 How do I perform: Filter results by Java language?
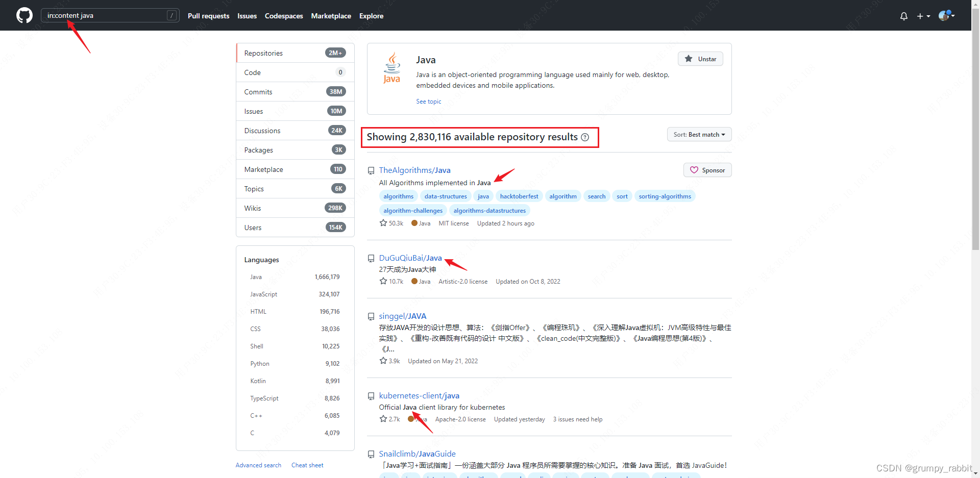(295, 277)
